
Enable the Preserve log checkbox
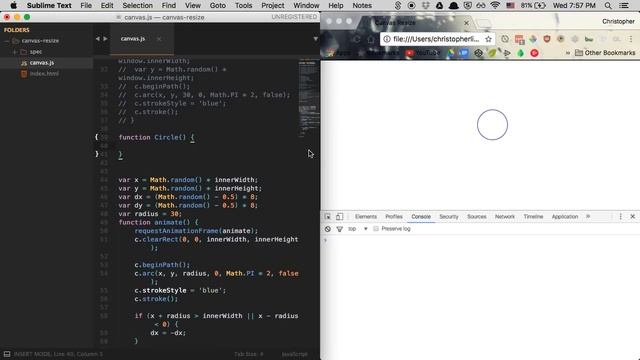pos(376,229)
